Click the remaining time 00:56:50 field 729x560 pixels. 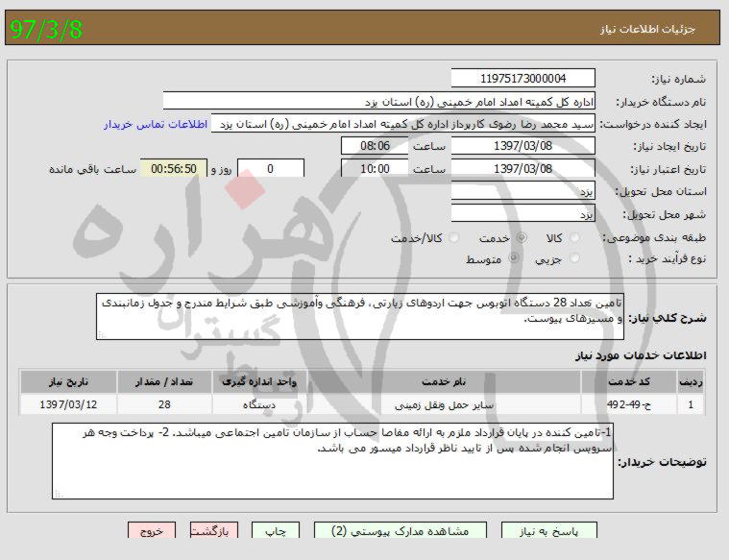point(174,168)
